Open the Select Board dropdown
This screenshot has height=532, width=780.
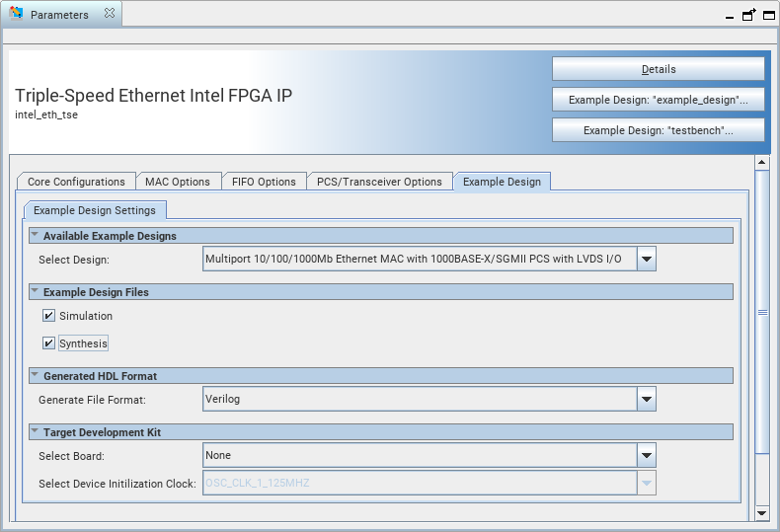coord(647,456)
